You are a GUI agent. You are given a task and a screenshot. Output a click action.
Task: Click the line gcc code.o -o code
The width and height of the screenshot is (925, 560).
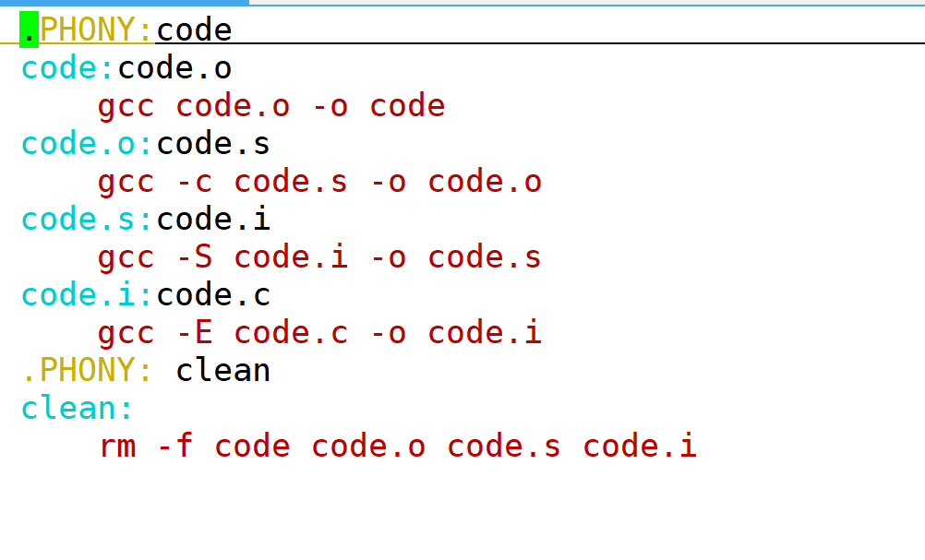tap(271, 106)
